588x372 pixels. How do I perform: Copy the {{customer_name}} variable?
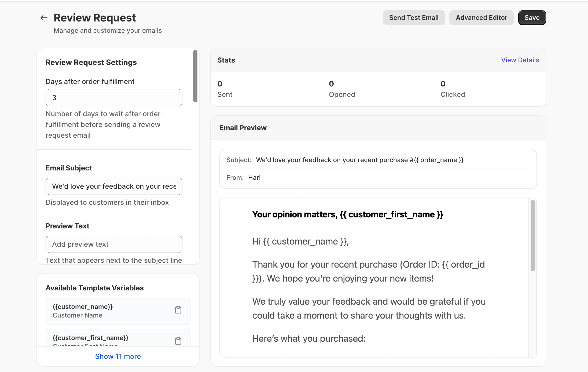(x=178, y=310)
